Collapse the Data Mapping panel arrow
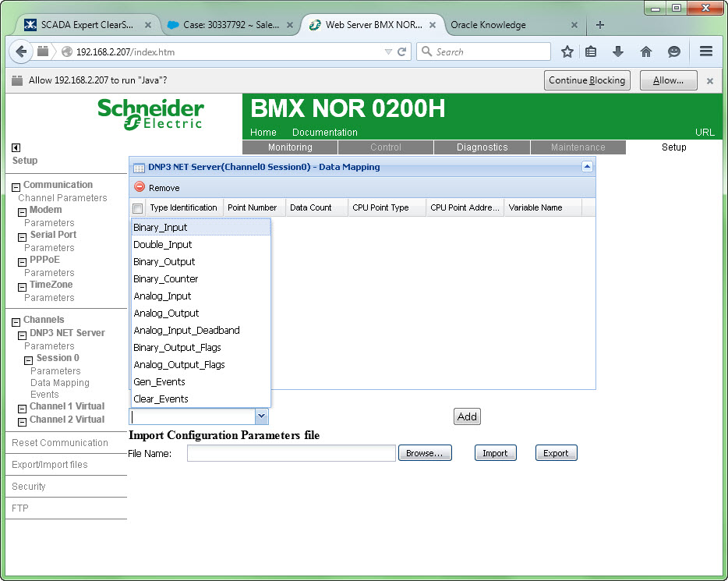 [587, 166]
